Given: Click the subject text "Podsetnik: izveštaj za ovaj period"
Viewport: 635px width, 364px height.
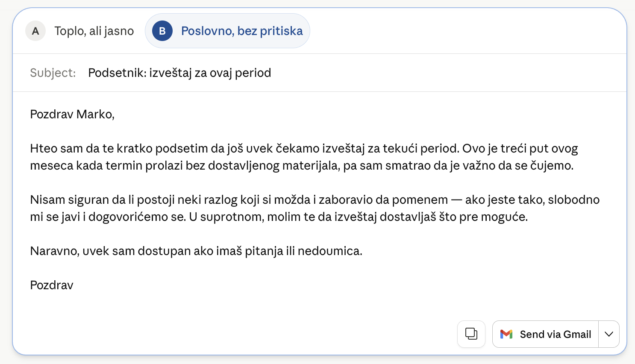Looking at the screenshot, I should (179, 73).
